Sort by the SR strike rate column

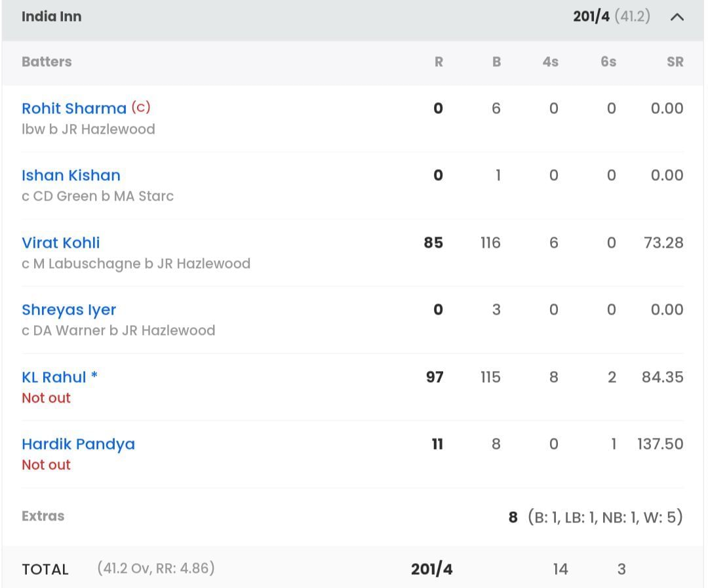pyautogui.click(x=675, y=62)
